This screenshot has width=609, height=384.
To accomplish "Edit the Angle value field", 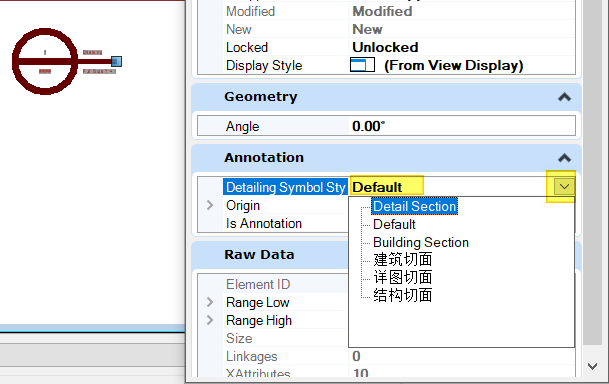I will (x=461, y=126).
